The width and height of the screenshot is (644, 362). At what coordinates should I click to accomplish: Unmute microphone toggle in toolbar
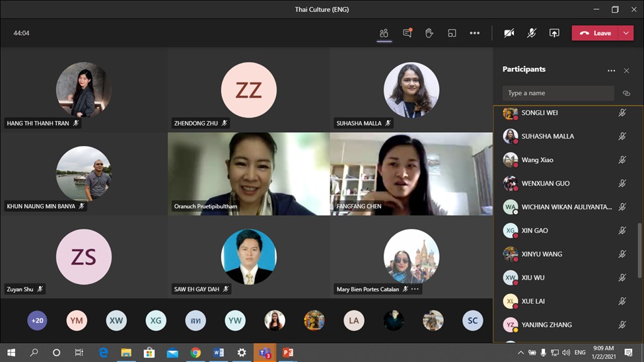[532, 33]
